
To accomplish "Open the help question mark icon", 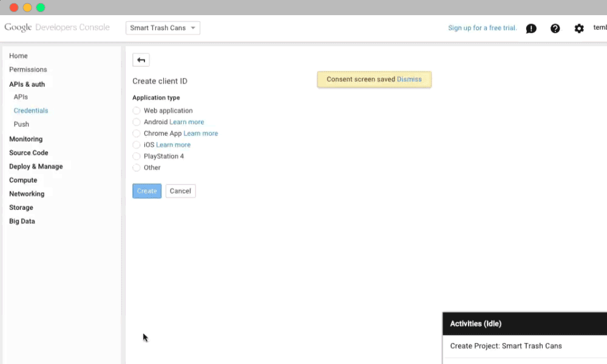I will click(x=555, y=29).
